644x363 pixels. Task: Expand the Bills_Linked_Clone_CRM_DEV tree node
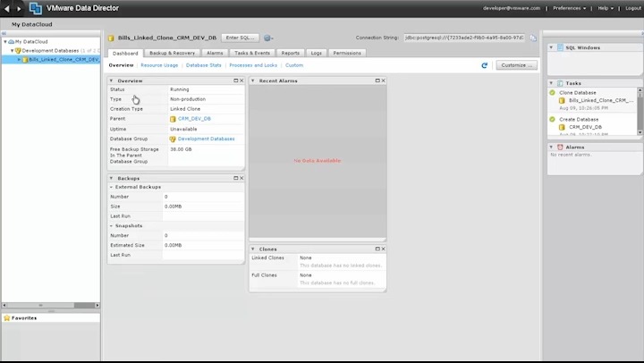tap(19, 60)
